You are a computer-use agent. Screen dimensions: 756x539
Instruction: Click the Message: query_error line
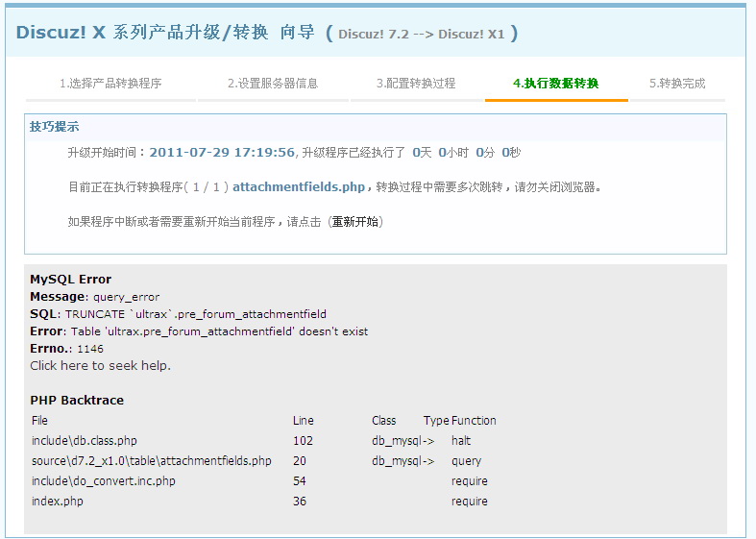point(94,297)
